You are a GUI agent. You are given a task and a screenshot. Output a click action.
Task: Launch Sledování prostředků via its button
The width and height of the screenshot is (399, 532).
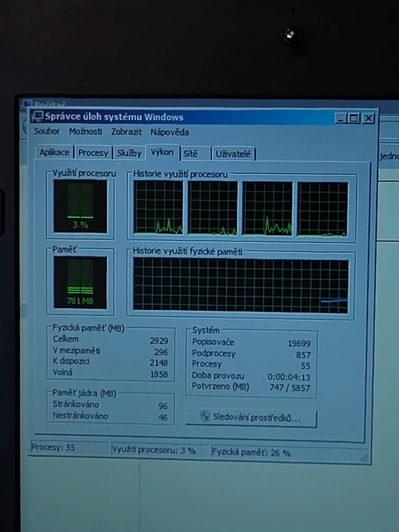(x=251, y=418)
